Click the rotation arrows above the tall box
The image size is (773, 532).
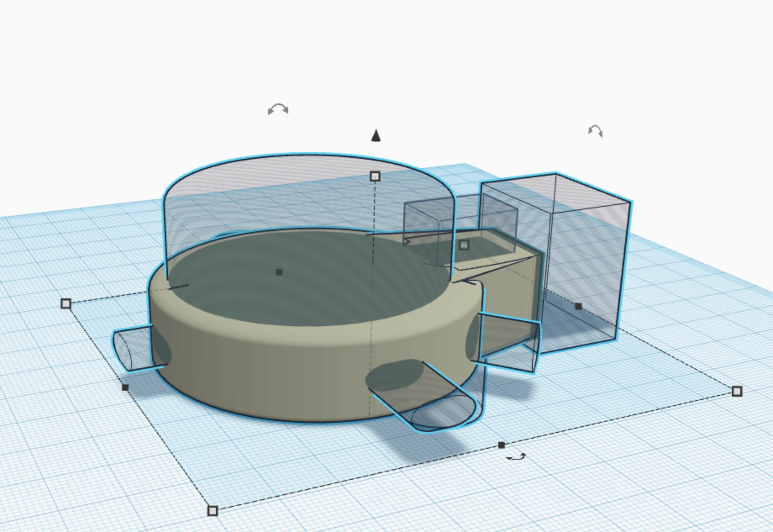(595, 131)
